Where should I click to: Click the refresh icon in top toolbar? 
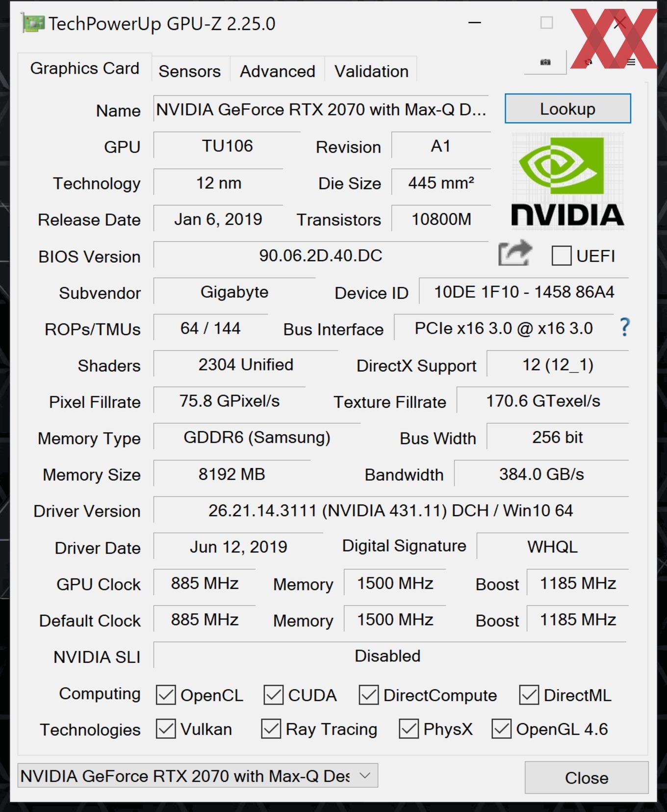point(589,62)
